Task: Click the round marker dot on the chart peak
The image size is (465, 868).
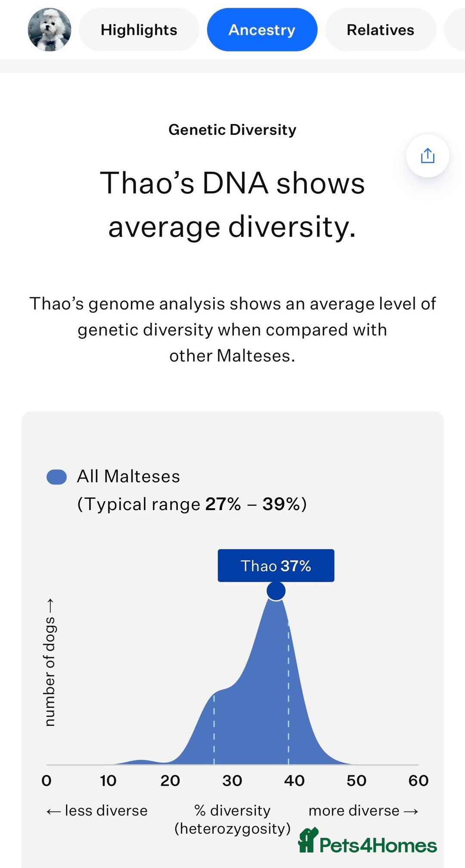Action: 276,591
